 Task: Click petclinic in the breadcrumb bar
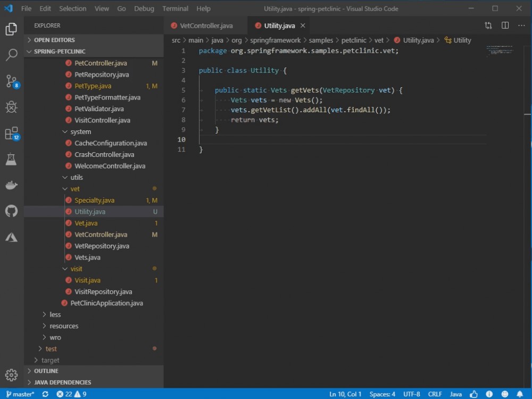pos(354,40)
